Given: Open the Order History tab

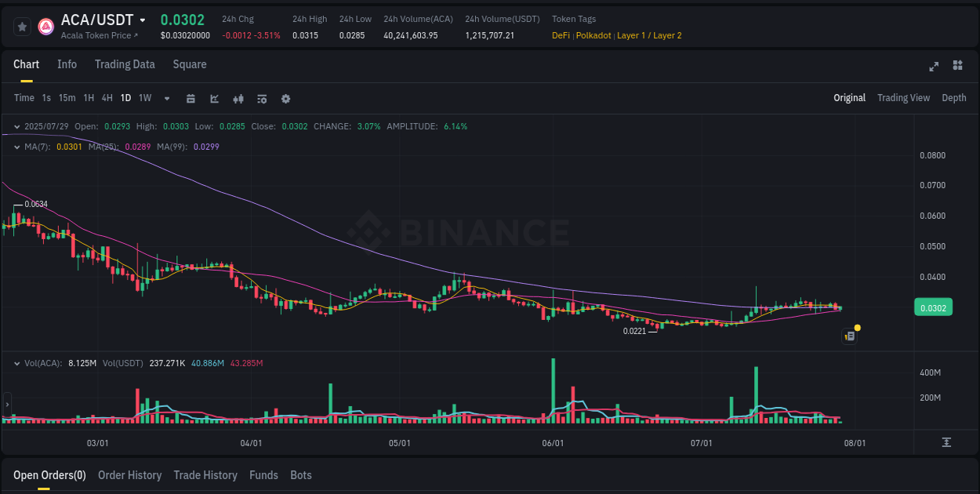Looking at the screenshot, I should [x=129, y=474].
